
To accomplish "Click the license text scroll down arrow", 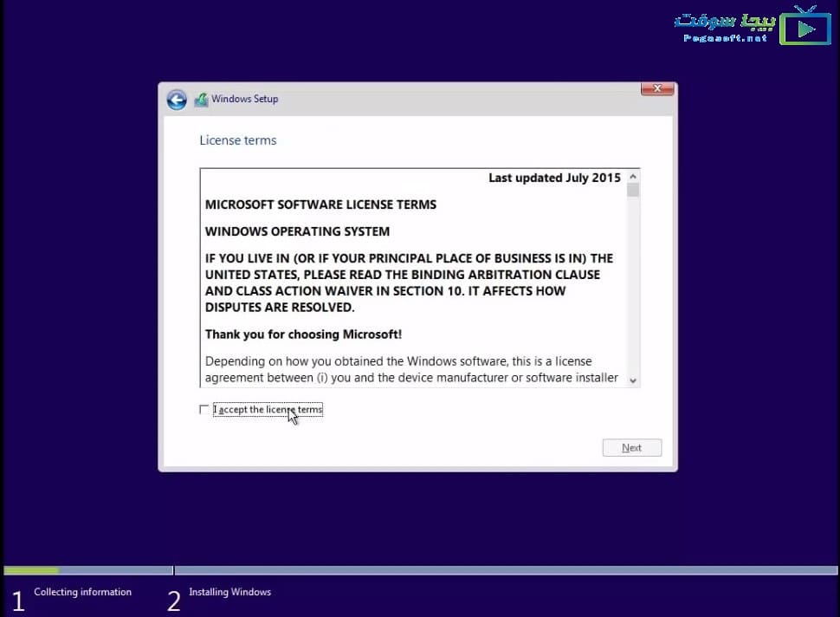I will click(633, 380).
